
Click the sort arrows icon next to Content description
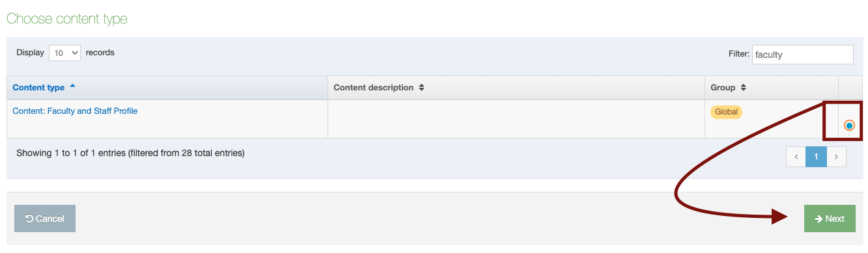click(421, 88)
